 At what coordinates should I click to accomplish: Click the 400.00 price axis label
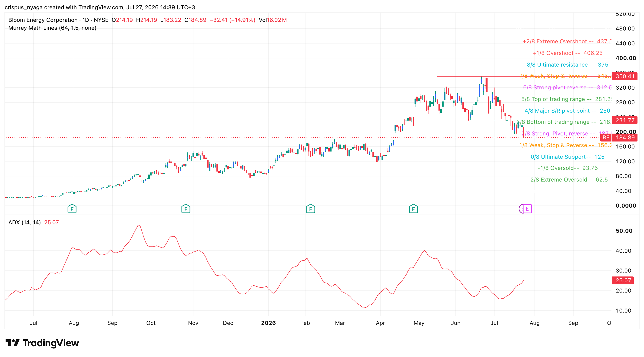pyautogui.click(x=625, y=58)
